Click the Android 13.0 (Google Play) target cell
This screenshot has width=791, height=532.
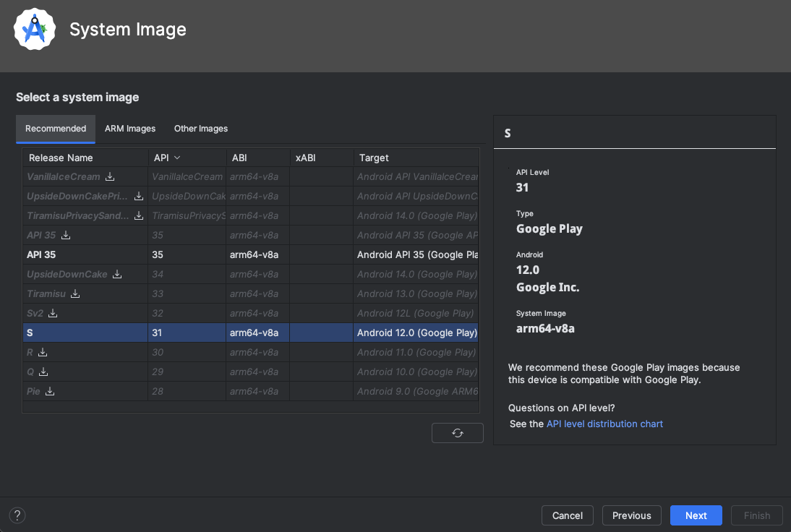coord(416,293)
